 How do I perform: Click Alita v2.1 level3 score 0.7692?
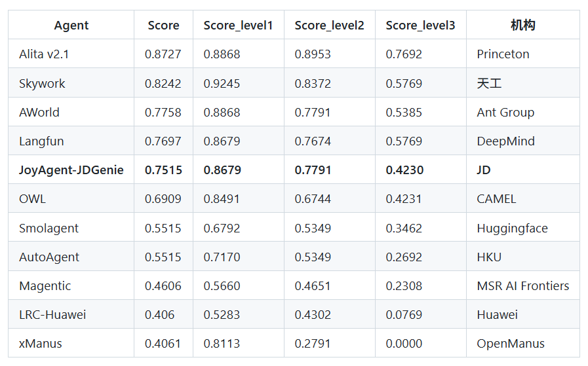(421, 54)
